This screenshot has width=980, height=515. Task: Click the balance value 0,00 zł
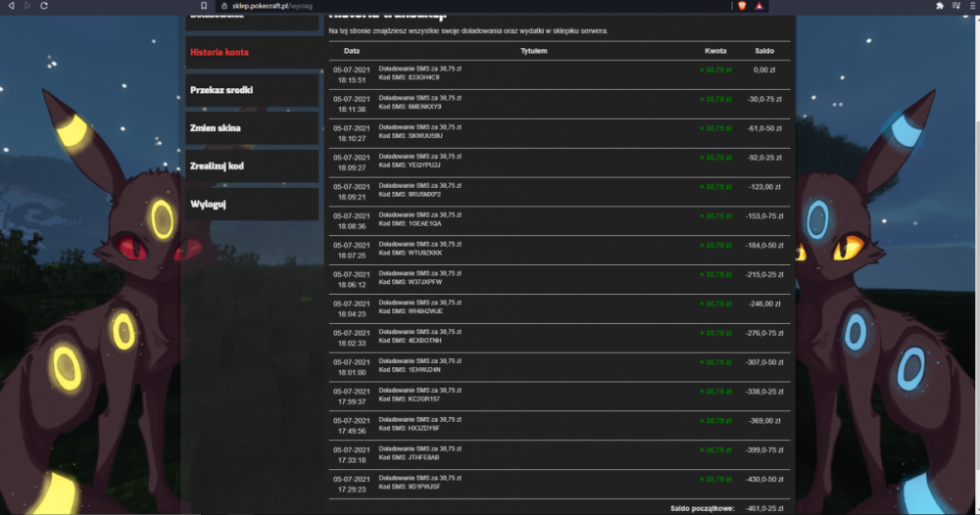pyautogui.click(x=764, y=70)
